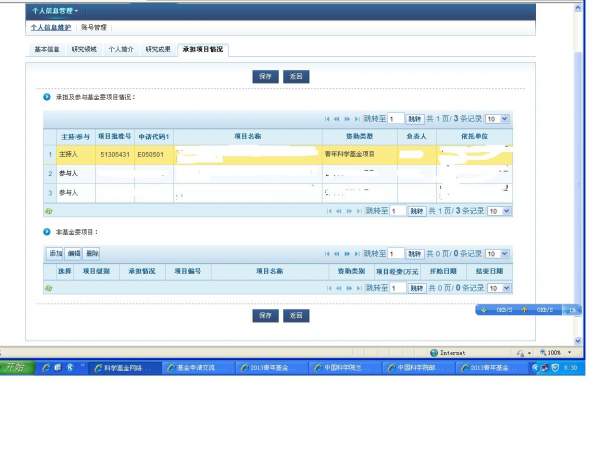This screenshot has height=450, width=600.
Task: Click the page vertical scrollbar up arrow
Action: click(578, 8)
